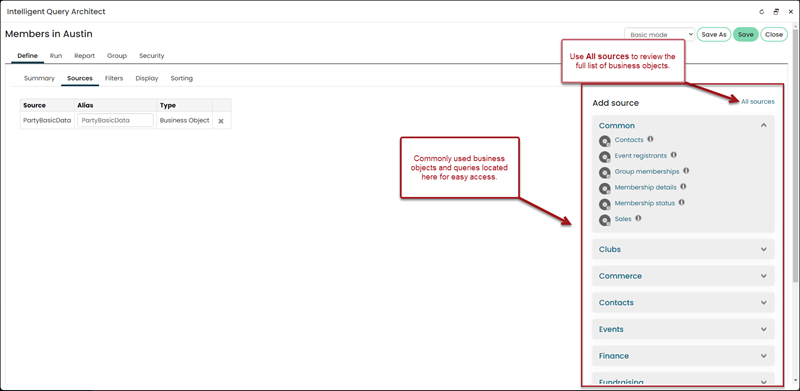Expand the Clubs source category
This screenshot has height=391, width=800.
tap(683, 249)
